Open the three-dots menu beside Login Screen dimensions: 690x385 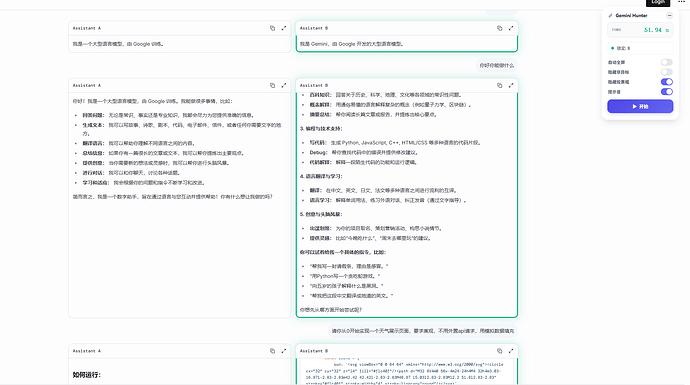tap(681, 2)
